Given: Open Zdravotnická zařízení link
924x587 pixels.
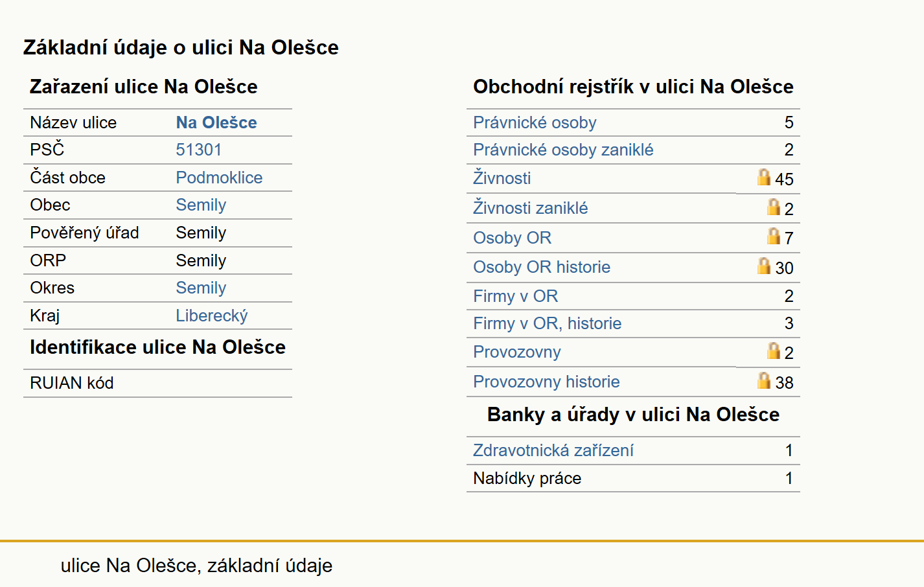Looking at the screenshot, I should tap(553, 450).
